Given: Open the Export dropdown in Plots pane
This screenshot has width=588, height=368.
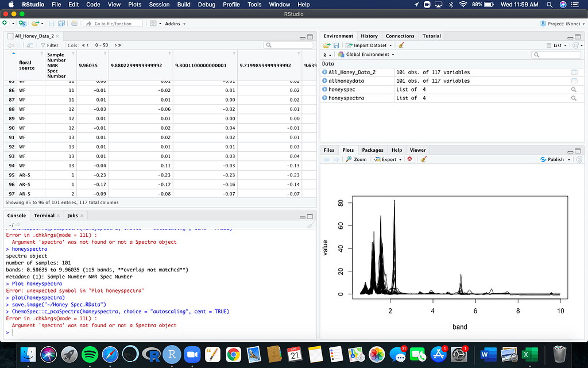Looking at the screenshot, I should pyautogui.click(x=388, y=160).
